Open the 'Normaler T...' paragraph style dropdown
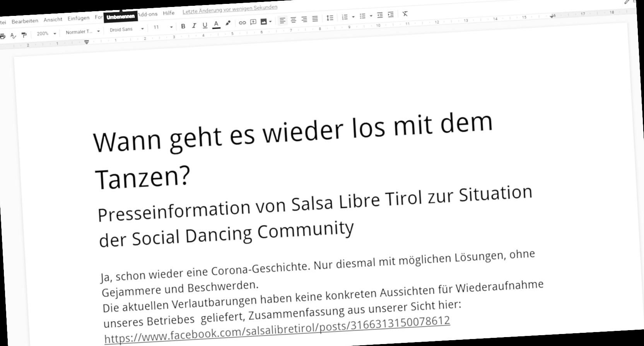644x346 pixels. [x=82, y=32]
